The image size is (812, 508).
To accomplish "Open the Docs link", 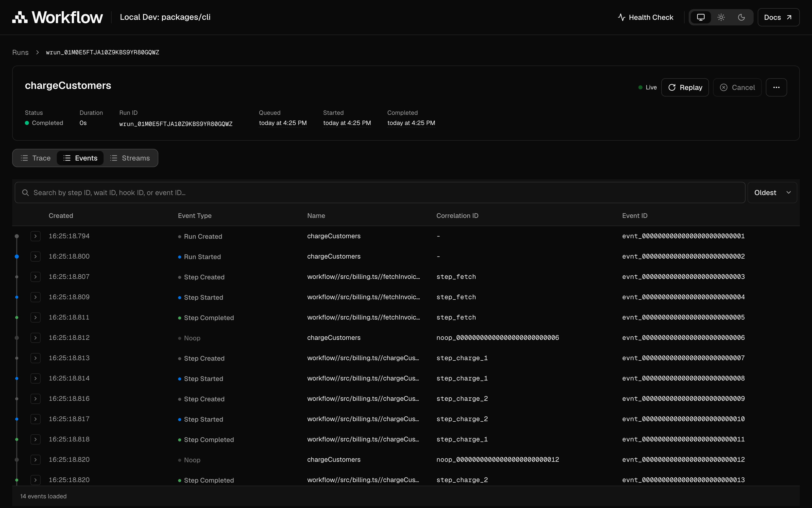I will [778, 17].
